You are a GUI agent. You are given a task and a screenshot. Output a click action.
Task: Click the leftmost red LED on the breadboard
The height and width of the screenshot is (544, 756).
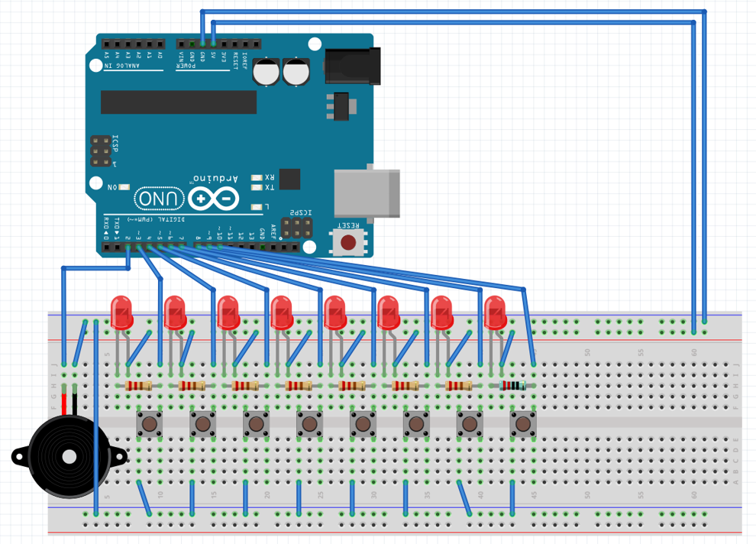point(122,313)
